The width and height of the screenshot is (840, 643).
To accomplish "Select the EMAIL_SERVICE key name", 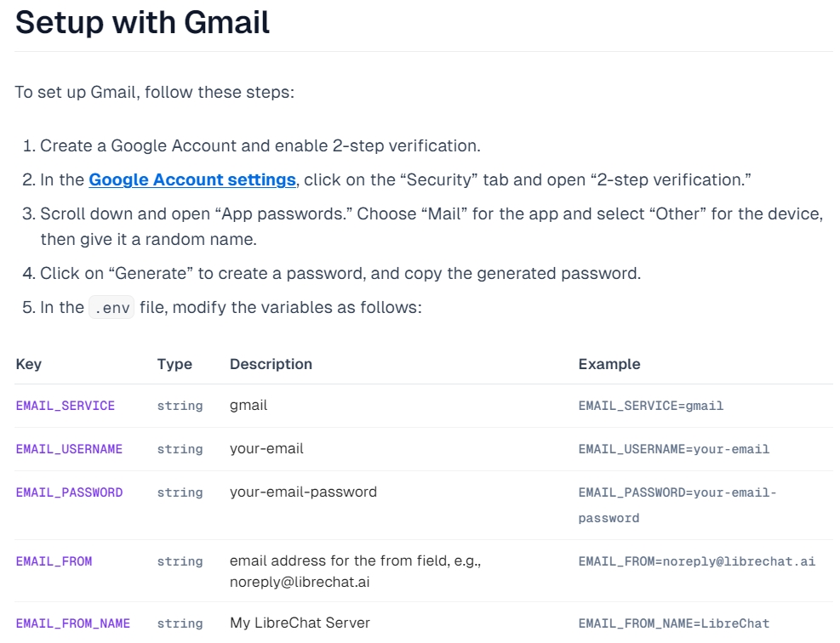I will point(66,407).
